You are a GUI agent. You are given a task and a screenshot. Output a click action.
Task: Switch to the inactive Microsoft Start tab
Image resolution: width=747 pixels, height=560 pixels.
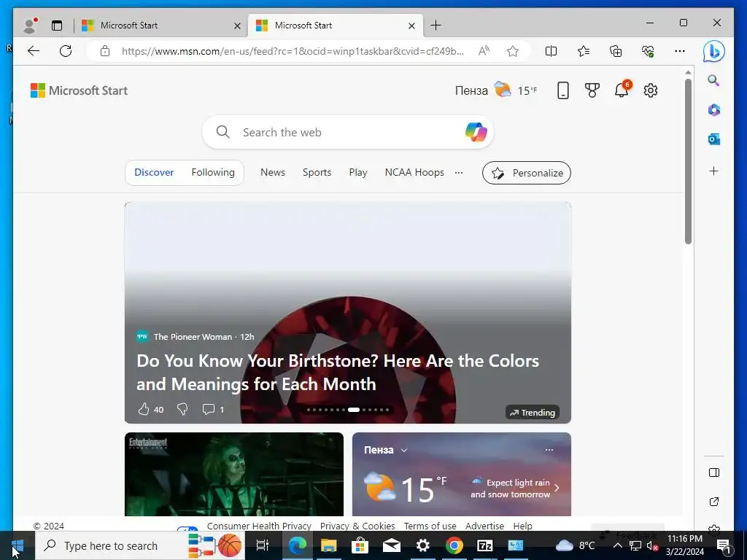click(x=161, y=26)
